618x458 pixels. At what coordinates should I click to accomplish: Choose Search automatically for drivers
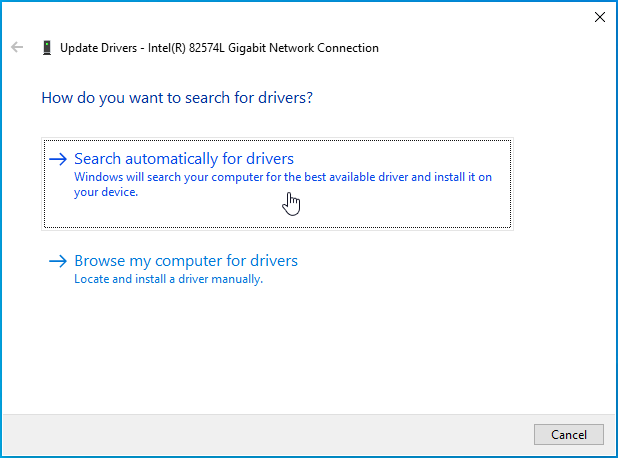pos(184,159)
